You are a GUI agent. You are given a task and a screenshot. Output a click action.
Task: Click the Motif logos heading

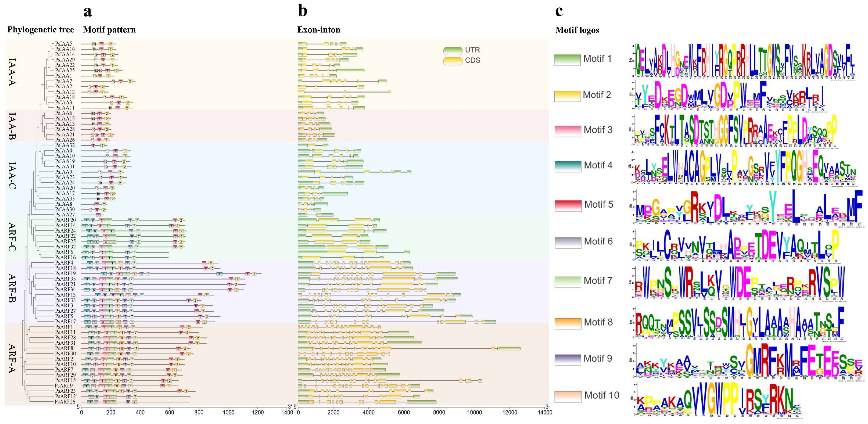pos(577,30)
